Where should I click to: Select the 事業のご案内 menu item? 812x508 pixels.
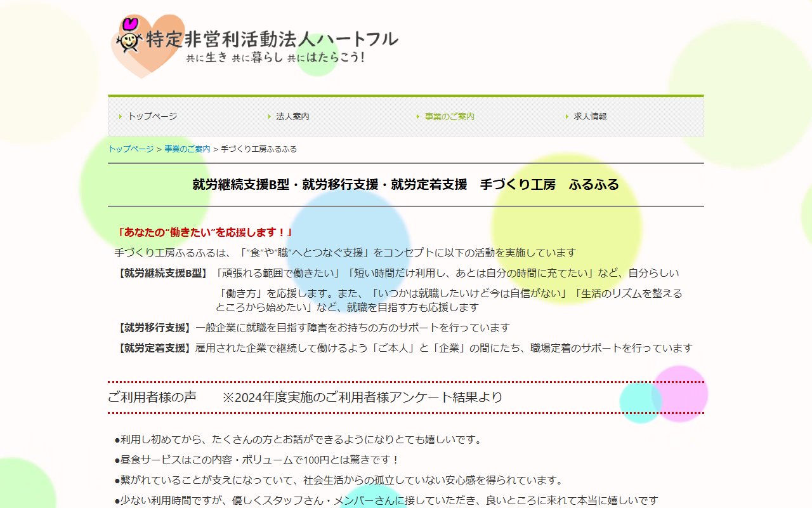[x=449, y=116]
